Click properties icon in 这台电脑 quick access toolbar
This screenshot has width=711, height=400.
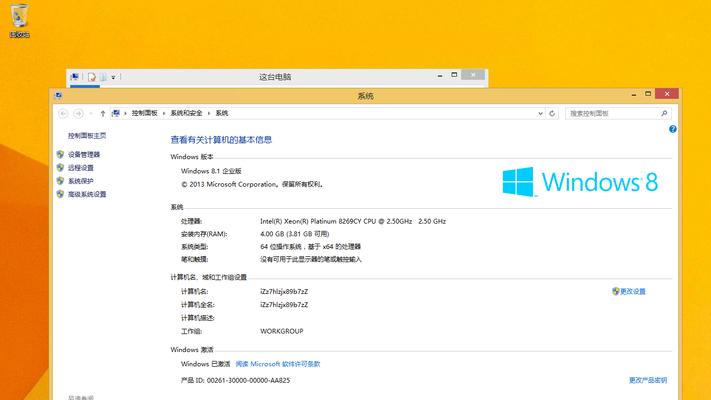[x=92, y=77]
